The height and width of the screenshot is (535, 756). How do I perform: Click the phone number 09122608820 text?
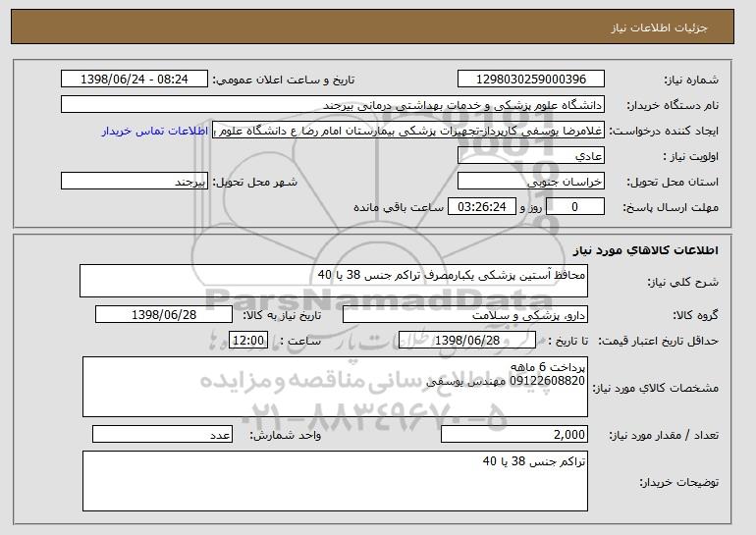tap(547, 381)
